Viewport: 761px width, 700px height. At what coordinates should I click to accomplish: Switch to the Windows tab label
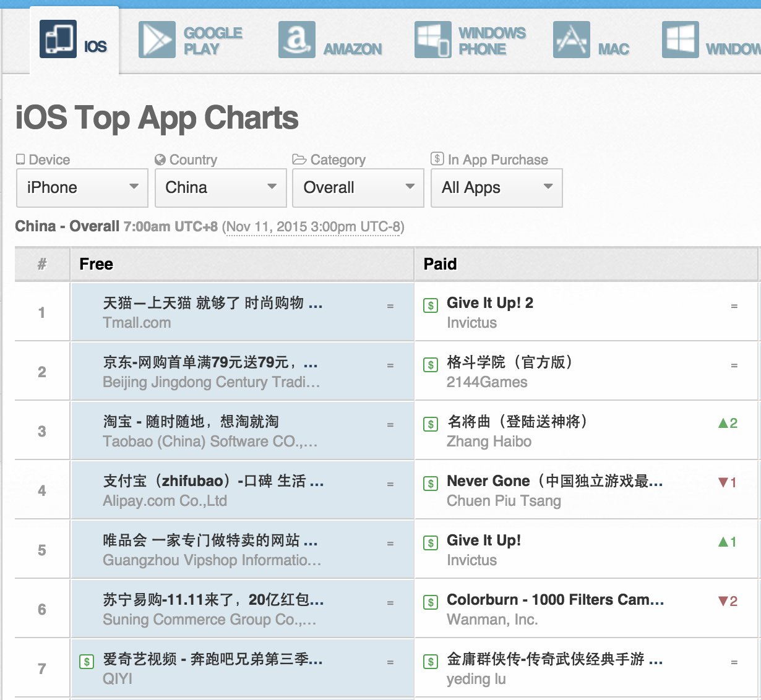coord(733,49)
